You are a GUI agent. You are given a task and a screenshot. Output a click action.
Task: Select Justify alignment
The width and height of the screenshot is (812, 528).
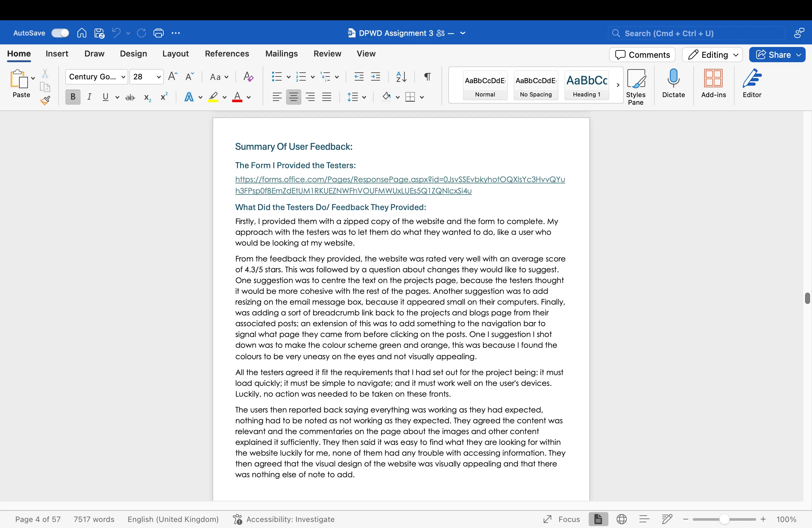pos(326,97)
